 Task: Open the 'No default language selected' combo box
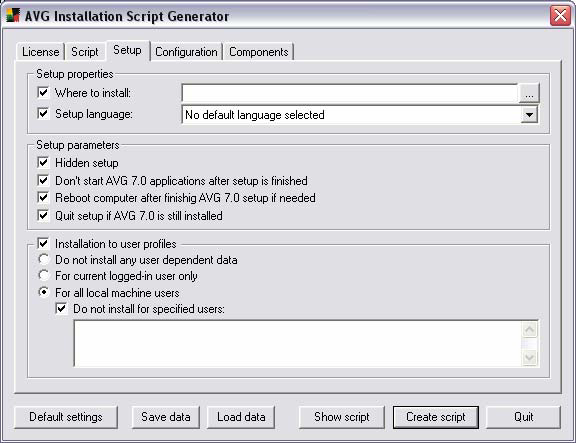coord(360,115)
